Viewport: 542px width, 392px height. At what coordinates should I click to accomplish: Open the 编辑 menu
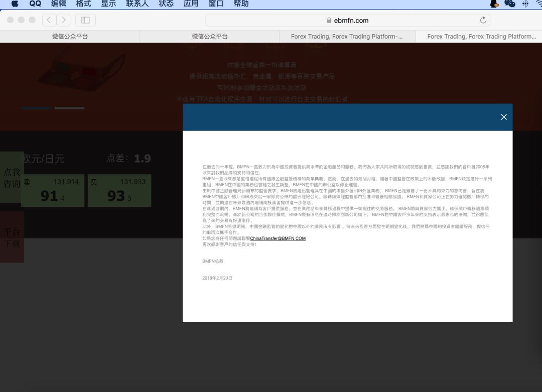(59, 4)
